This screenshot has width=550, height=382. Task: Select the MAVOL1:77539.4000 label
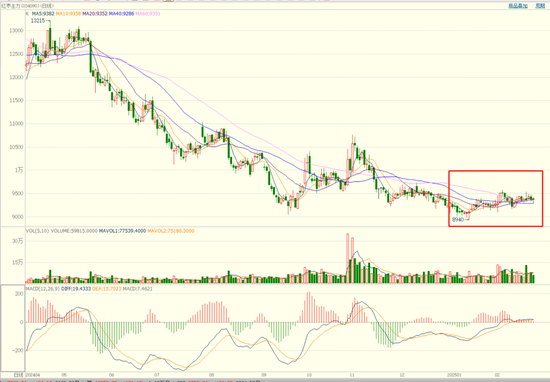coord(122,231)
